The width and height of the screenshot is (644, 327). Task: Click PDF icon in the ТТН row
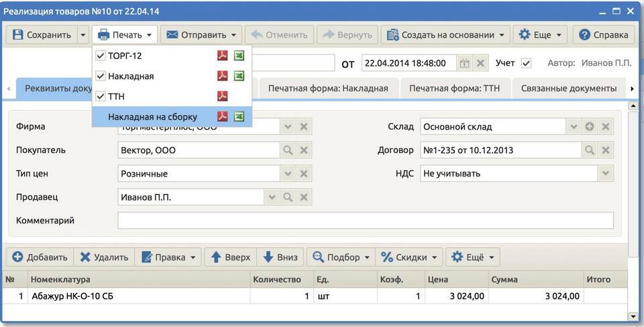223,97
